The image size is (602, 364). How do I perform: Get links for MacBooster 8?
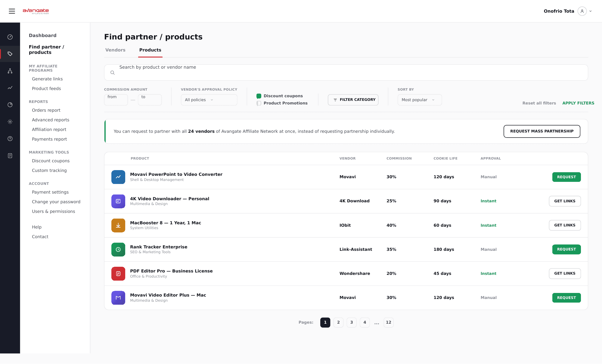pos(565,225)
